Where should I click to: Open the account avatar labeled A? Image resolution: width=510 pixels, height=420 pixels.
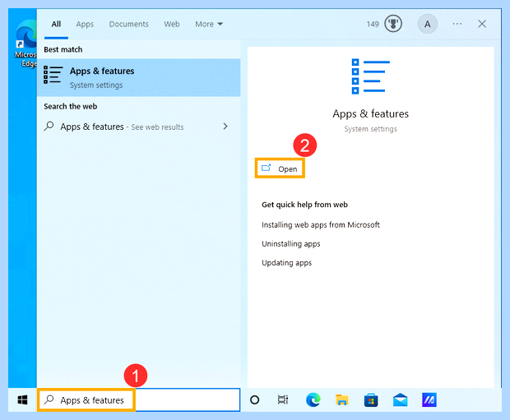tap(428, 24)
